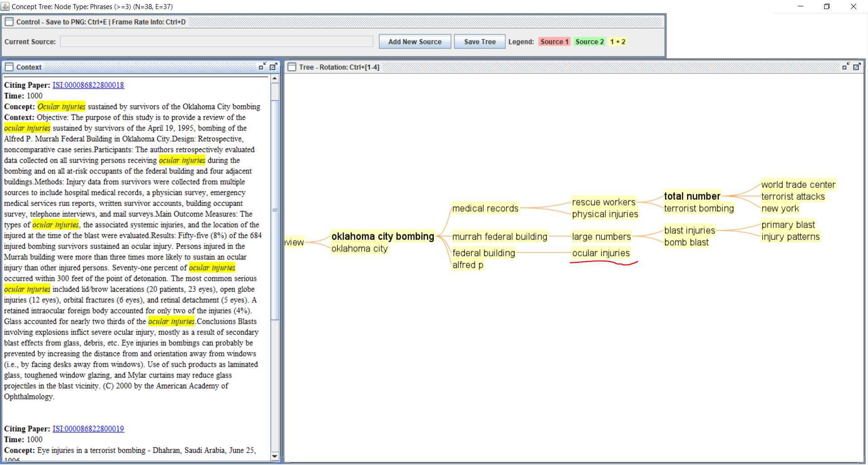Viewport: 868px width, 465px height.
Task: Click the Java application icon in title bar
Action: click(x=5, y=6)
